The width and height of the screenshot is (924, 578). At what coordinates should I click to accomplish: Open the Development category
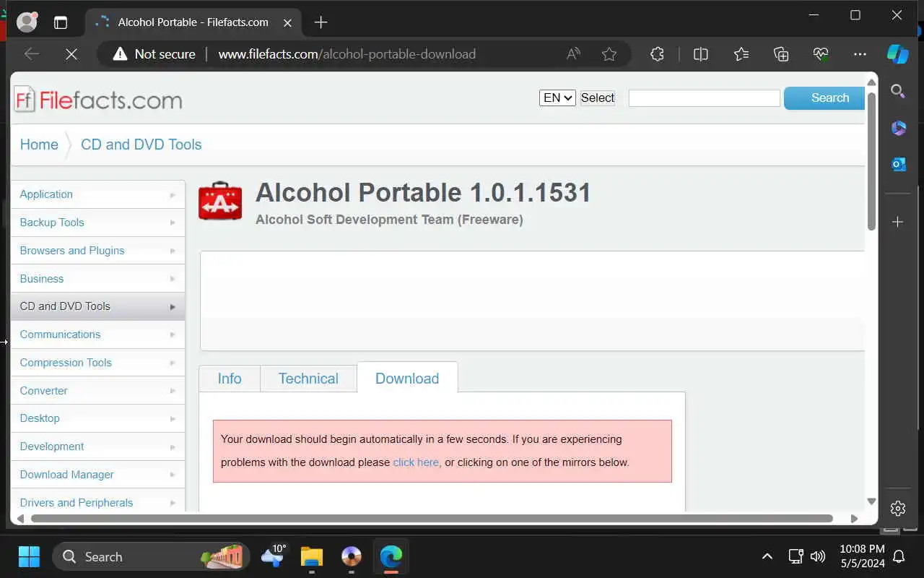pos(98,447)
